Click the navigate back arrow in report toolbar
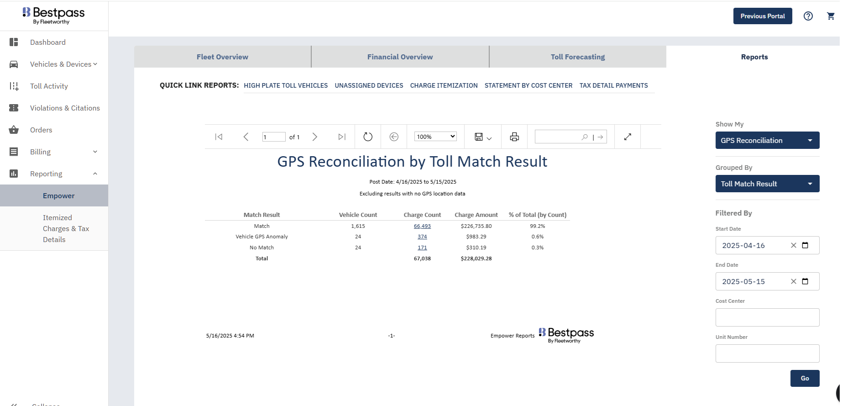 coord(394,137)
